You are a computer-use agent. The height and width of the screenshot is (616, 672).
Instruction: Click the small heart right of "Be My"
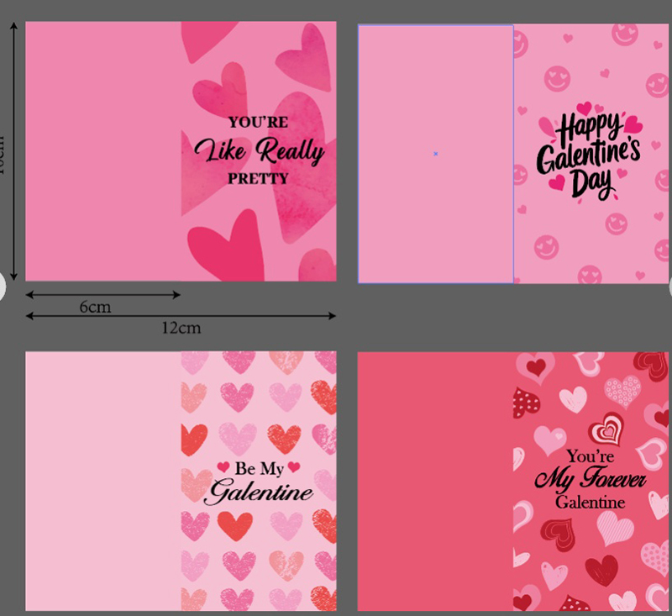coord(293,467)
